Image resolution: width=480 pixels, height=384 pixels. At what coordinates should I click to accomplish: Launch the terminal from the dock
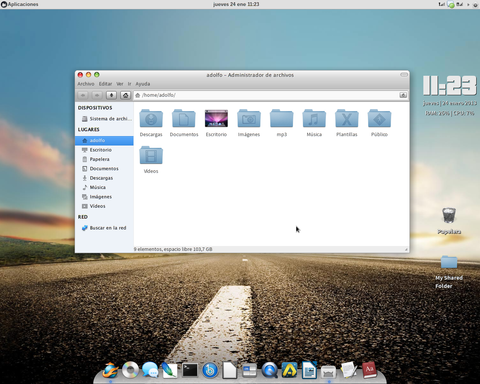pos(190,370)
